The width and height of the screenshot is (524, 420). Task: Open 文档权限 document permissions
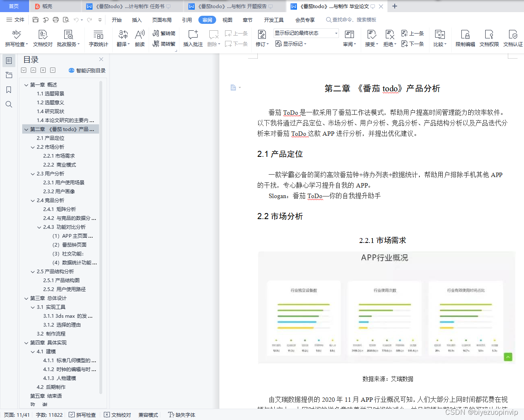(489, 38)
